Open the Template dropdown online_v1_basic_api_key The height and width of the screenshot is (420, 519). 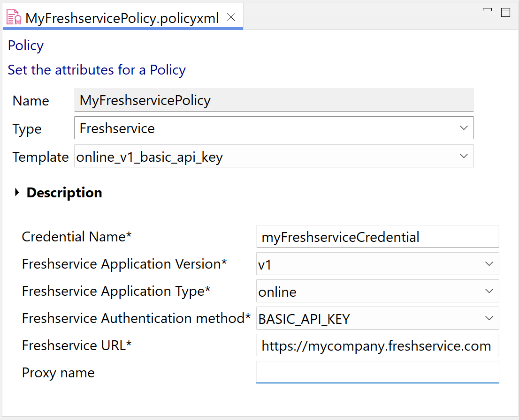coord(274,156)
